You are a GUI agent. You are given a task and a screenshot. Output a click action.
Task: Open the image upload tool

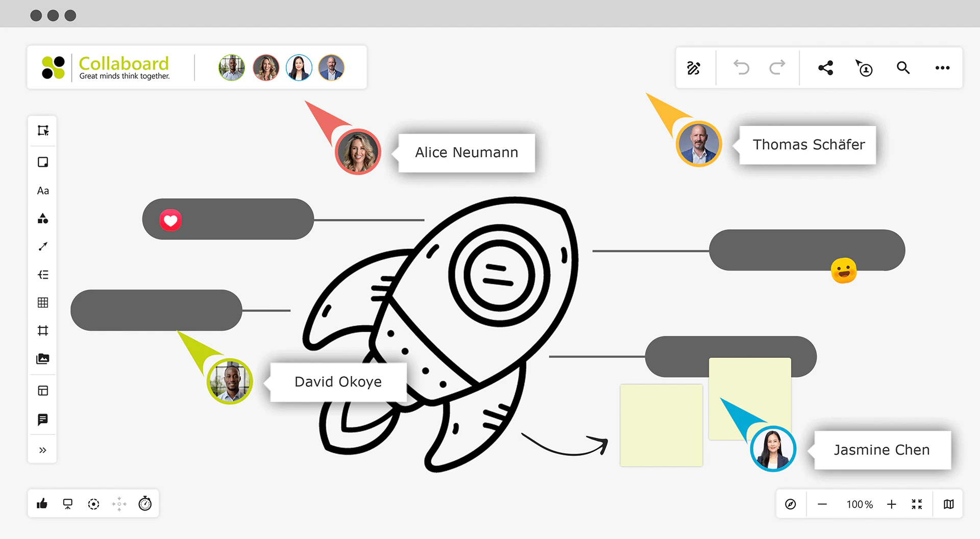(42, 359)
